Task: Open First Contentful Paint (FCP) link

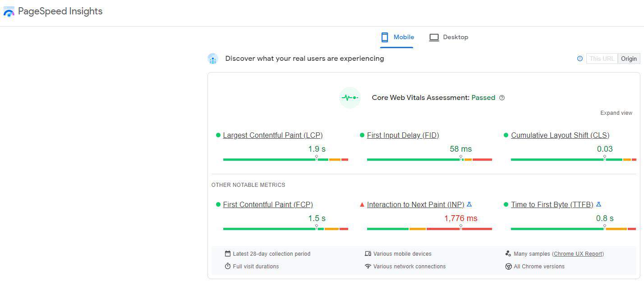Action: click(x=268, y=204)
